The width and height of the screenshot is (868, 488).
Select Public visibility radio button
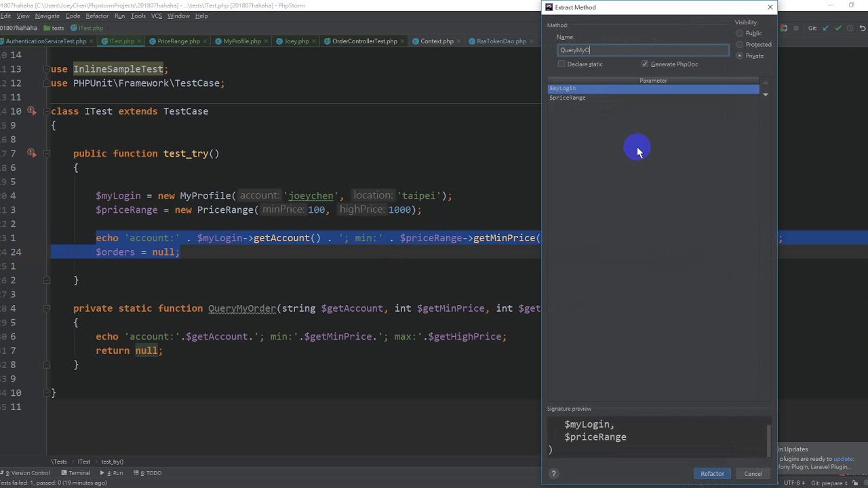[749, 33]
